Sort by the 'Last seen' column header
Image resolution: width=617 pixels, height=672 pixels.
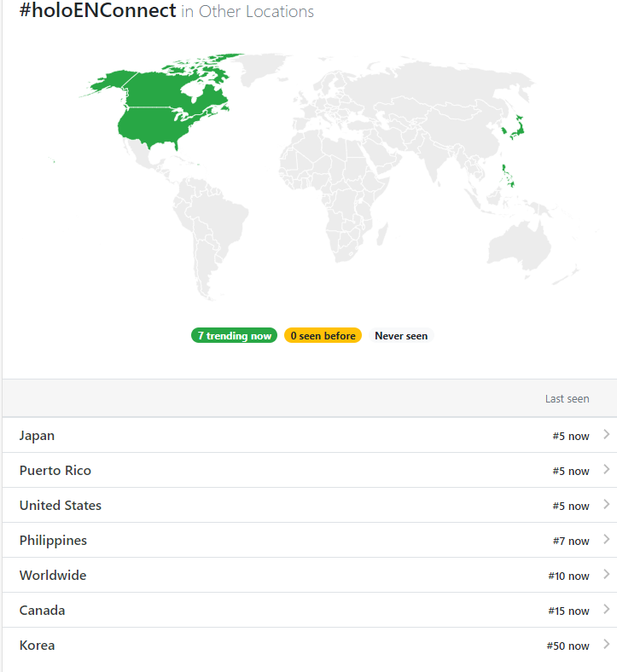pyautogui.click(x=567, y=399)
